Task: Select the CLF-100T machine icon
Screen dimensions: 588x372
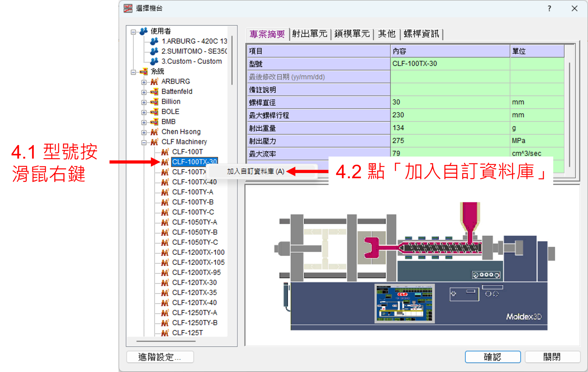Action: click(165, 151)
